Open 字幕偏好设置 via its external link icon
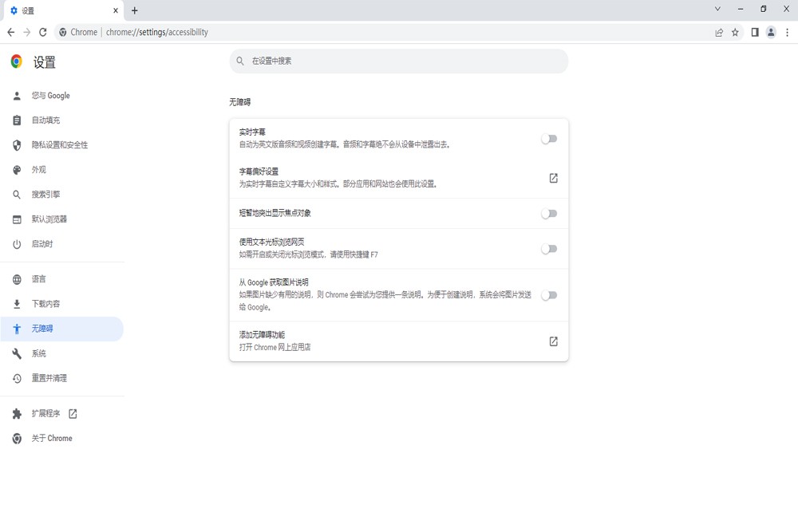798x532 pixels. pos(552,179)
